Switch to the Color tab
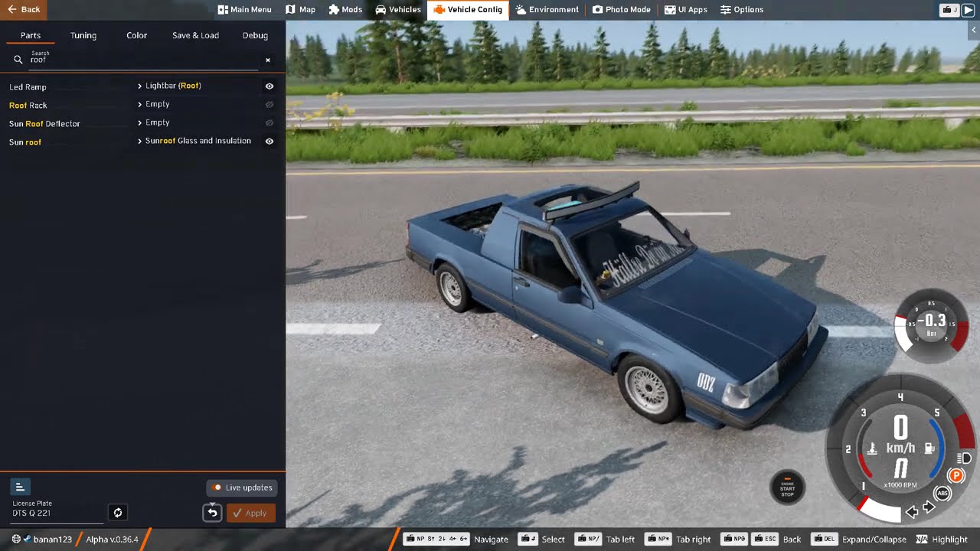Screen dimensions: 980x551 pyautogui.click(x=137, y=35)
